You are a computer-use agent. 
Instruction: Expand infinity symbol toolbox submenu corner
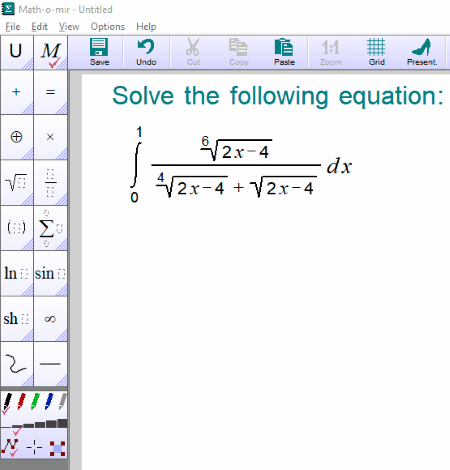[63, 336]
